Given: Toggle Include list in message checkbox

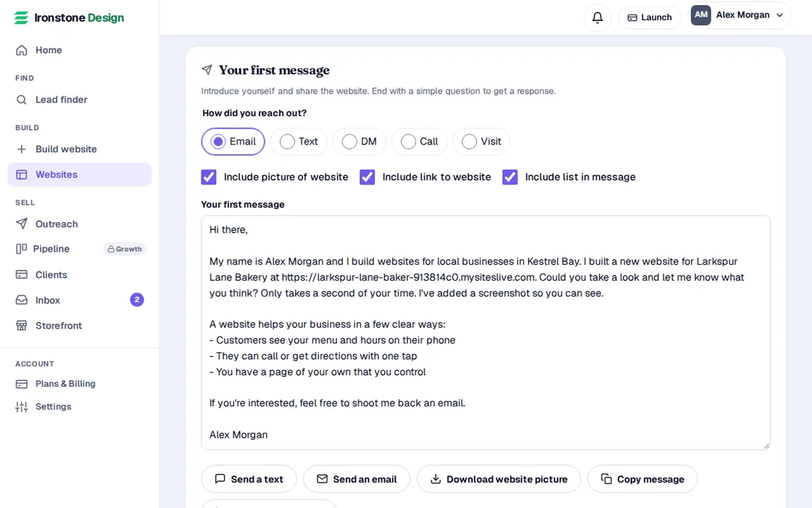Looking at the screenshot, I should [510, 177].
